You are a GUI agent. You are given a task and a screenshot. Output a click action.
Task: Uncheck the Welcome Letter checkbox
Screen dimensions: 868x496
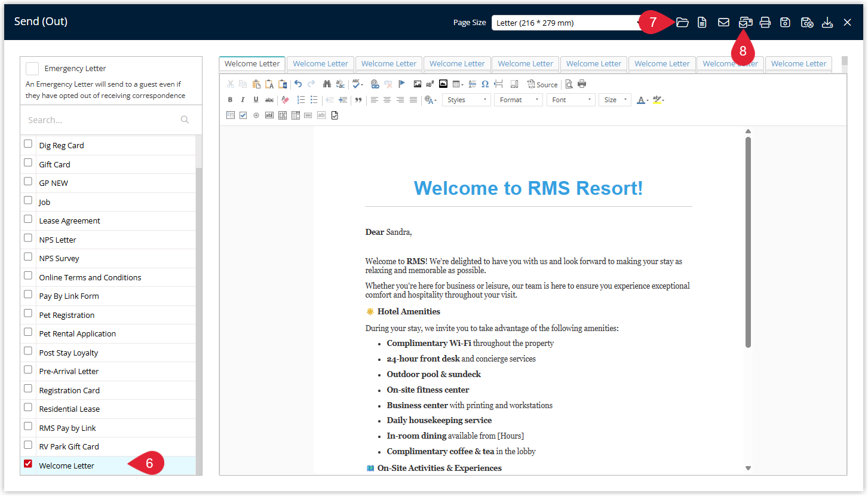click(x=28, y=464)
